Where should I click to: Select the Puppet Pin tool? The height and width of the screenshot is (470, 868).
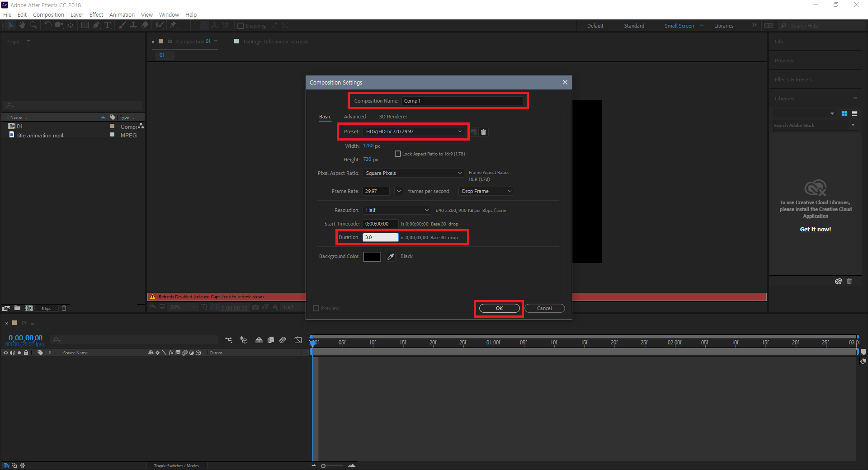point(173,25)
